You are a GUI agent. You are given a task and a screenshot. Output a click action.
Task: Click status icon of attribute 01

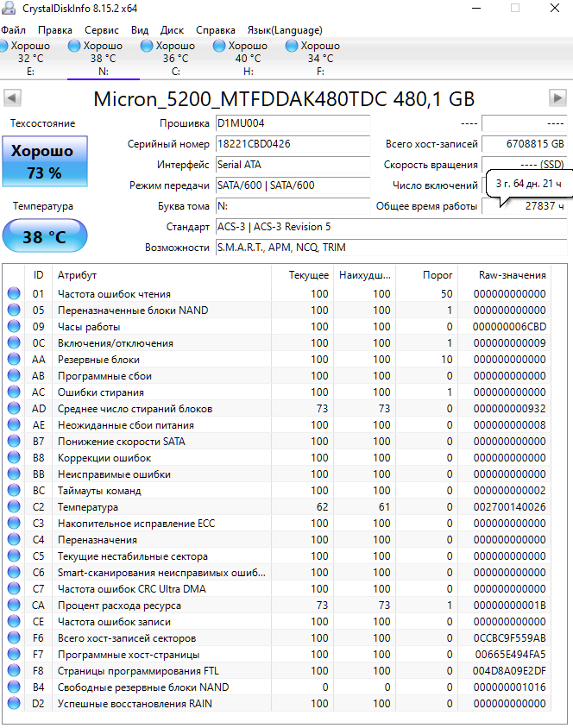(x=14, y=293)
